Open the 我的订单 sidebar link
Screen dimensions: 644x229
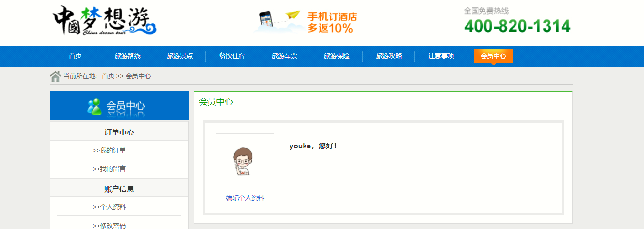(x=109, y=151)
